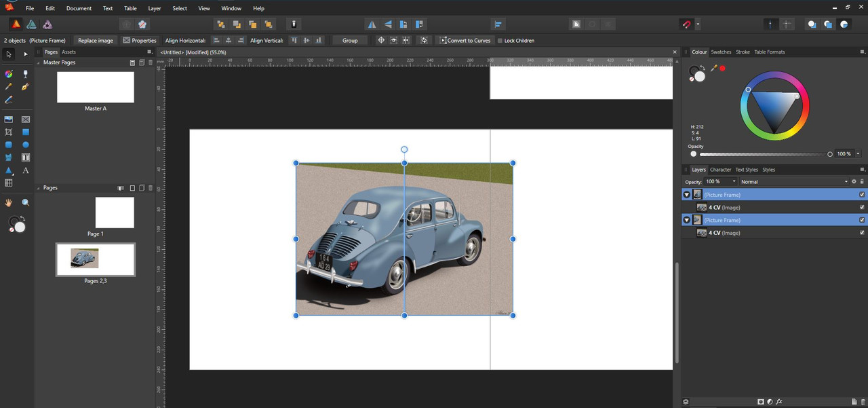Image resolution: width=868 pixels, height=408 pixels.
Task: Click the Flip Horizontal toolbar icon
Action: [372, 24]
